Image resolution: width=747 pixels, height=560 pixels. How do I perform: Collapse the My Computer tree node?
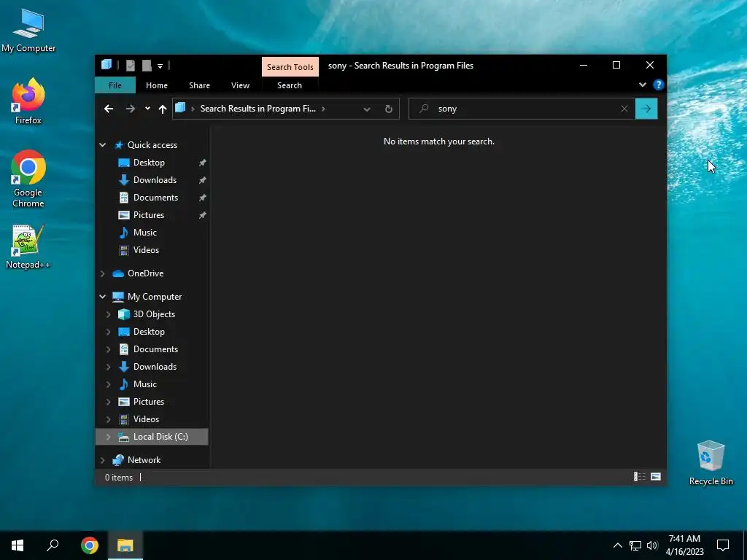pos(102,297)
